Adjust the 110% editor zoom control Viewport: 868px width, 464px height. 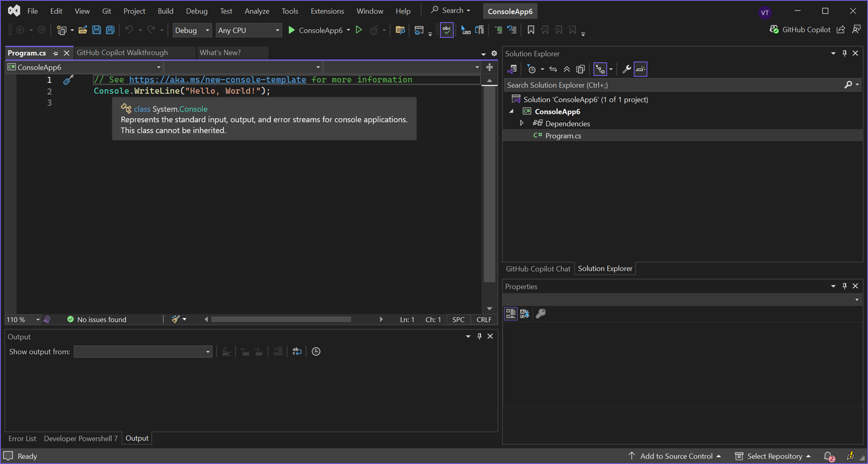[22, 319]
